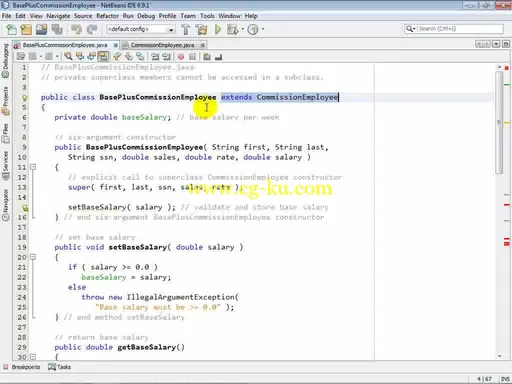Collapse the code fold at line 20
512x384 pixels.
click(33, 257)
